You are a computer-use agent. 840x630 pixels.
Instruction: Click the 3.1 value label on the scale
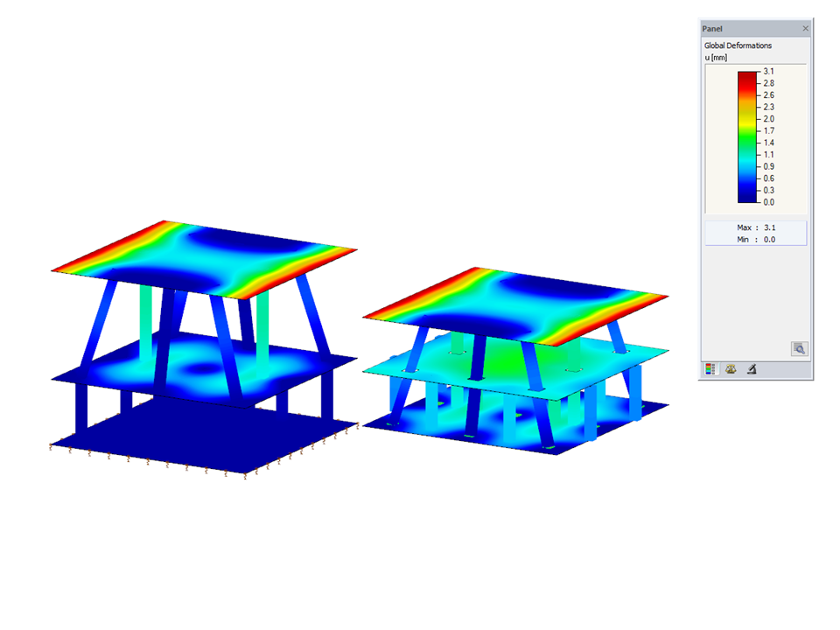click(768, 70)
